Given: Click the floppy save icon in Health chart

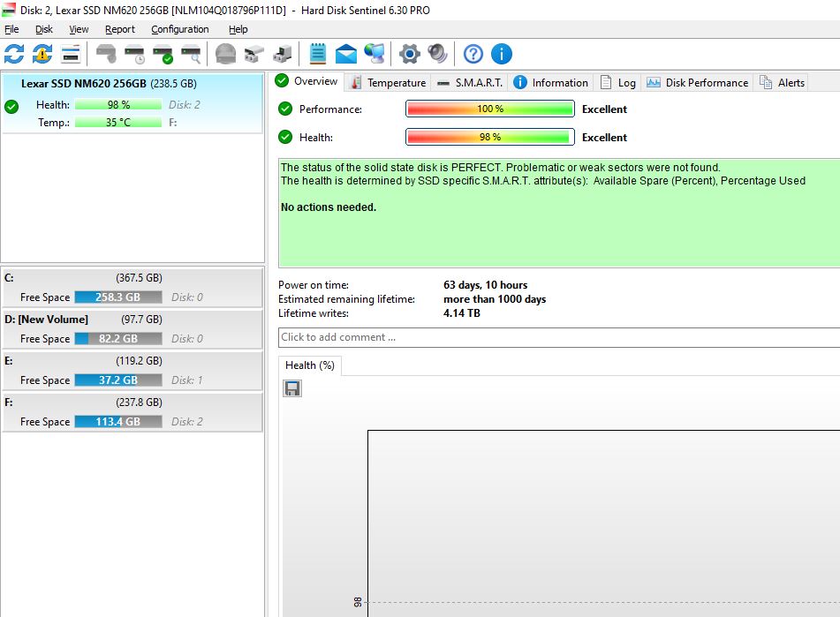Looking at the screenshot, I should (x=292, y=388).
